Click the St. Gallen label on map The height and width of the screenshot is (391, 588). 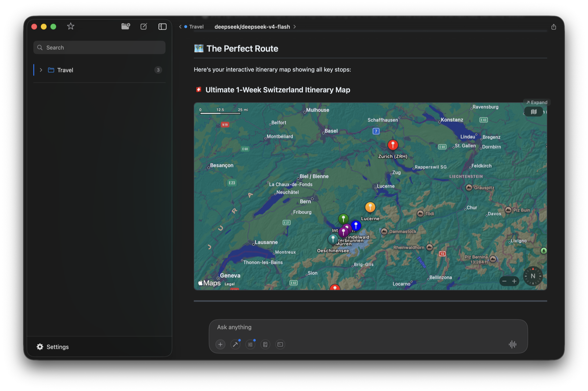465,146
